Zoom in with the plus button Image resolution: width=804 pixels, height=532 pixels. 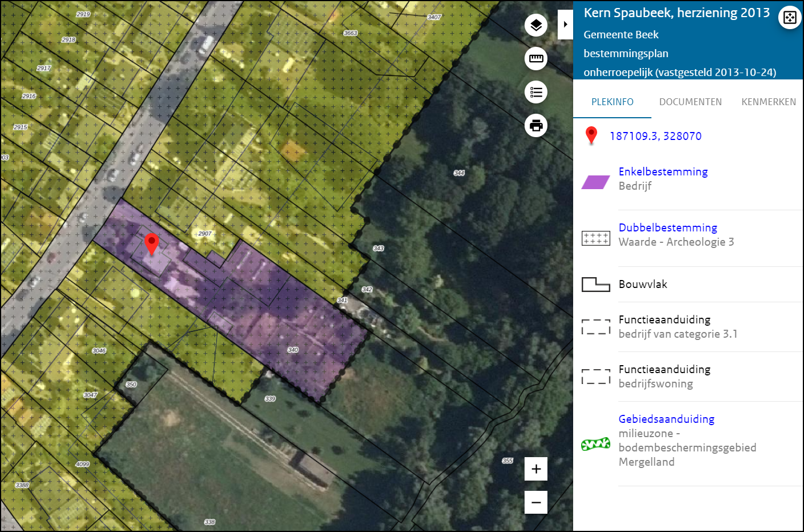pyautogui.click(x=536, y=469)
